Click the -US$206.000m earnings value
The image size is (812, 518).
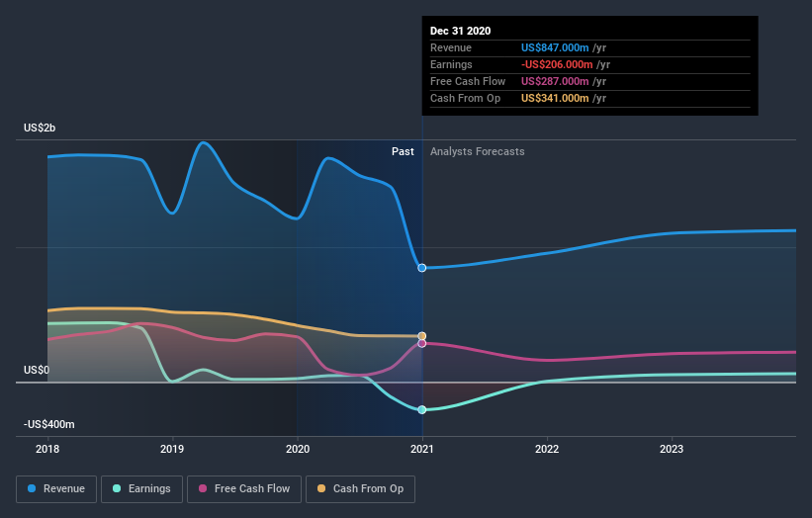click(x=557, y=64)
